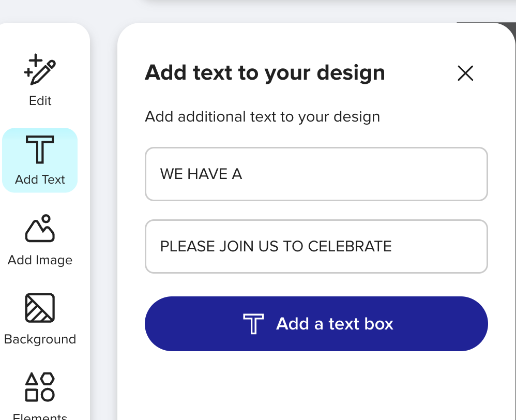Click the 'Add text to your design' heading
Viewport: 516px width, 420px height.
[265, 73]
